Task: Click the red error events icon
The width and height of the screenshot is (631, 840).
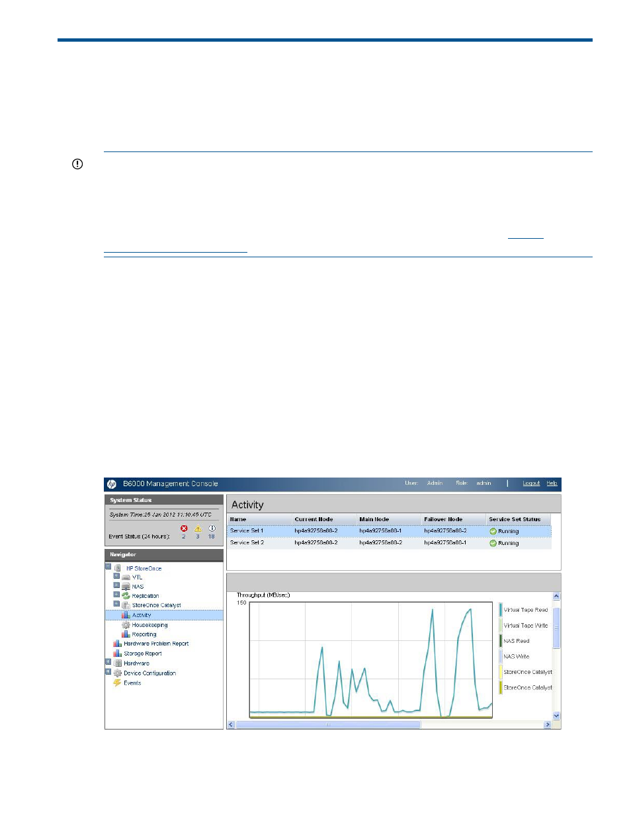Action: coord(184,528)
